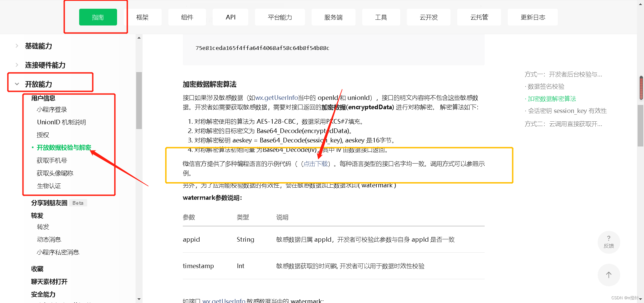Open 分享到朋友圈 Beta item
The image size is (644, 303).
click(59, 203)
